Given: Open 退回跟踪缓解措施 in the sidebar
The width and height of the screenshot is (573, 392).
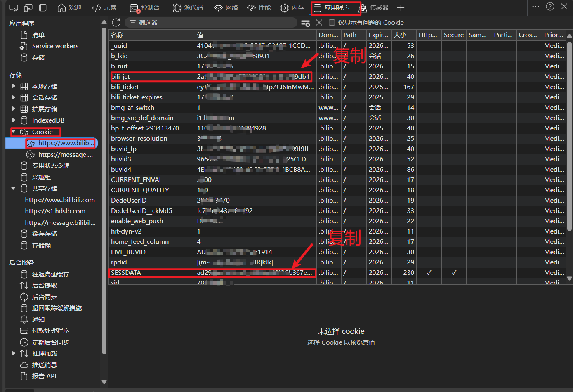Looking at the screenshot, I should [x=57, y=308].
